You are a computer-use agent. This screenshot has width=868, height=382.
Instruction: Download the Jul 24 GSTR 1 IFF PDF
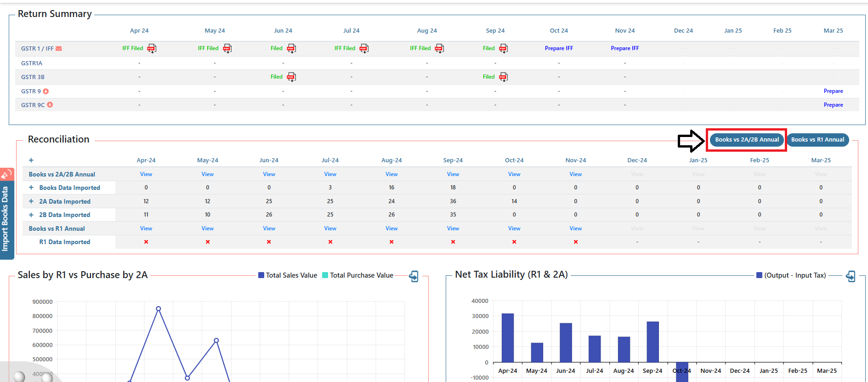pos(364,48)
